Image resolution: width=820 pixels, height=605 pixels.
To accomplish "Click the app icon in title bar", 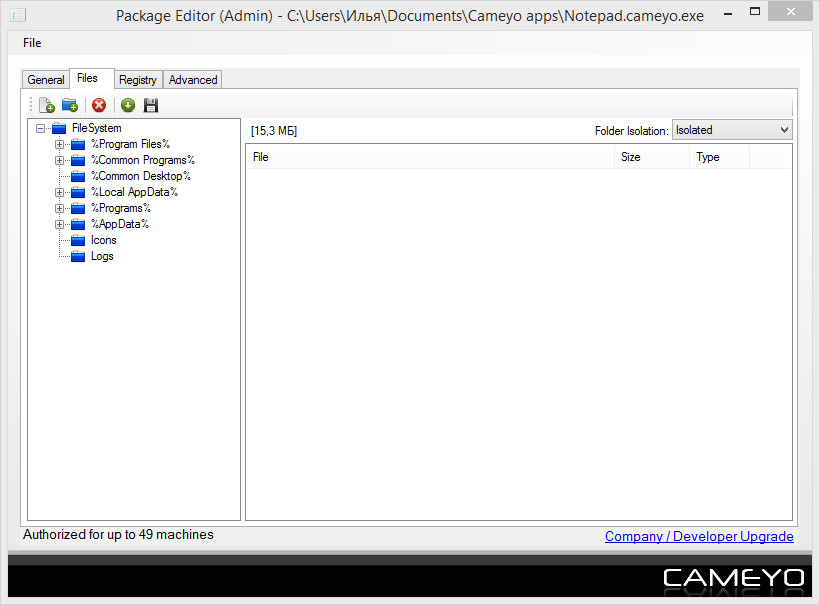I will point(18,16).
